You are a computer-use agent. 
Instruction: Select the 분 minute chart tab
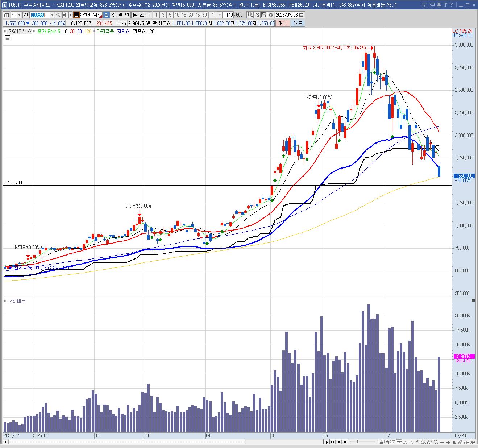(134, 15)
